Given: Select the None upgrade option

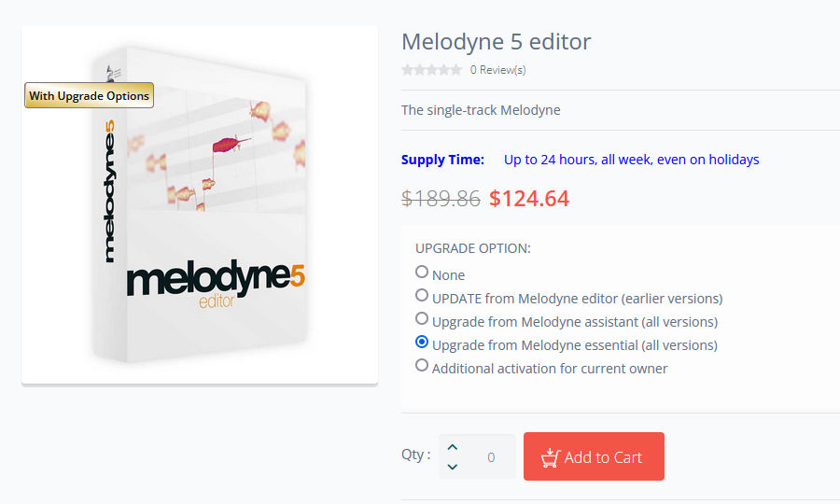Looking at the screenshot, I should [x=422, y=273].
